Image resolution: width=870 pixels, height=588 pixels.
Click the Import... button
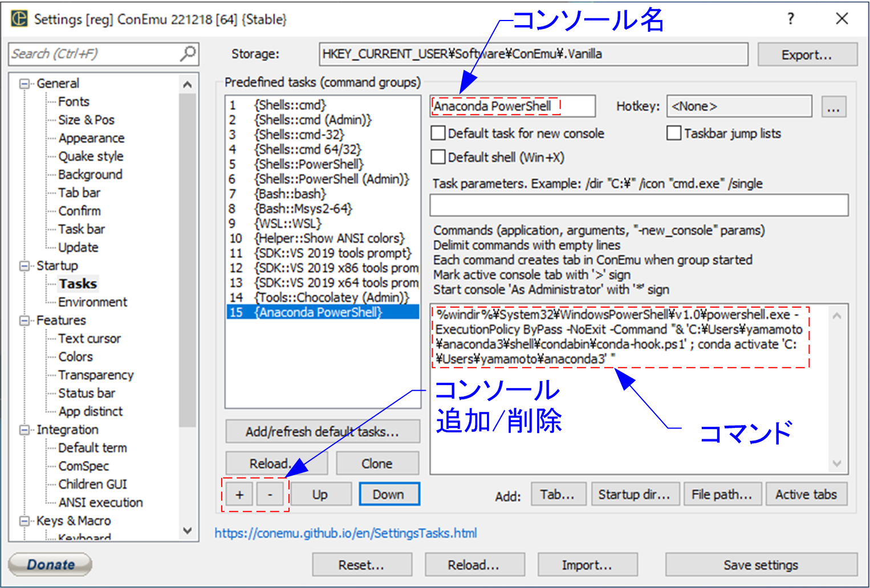click(587, 565)
